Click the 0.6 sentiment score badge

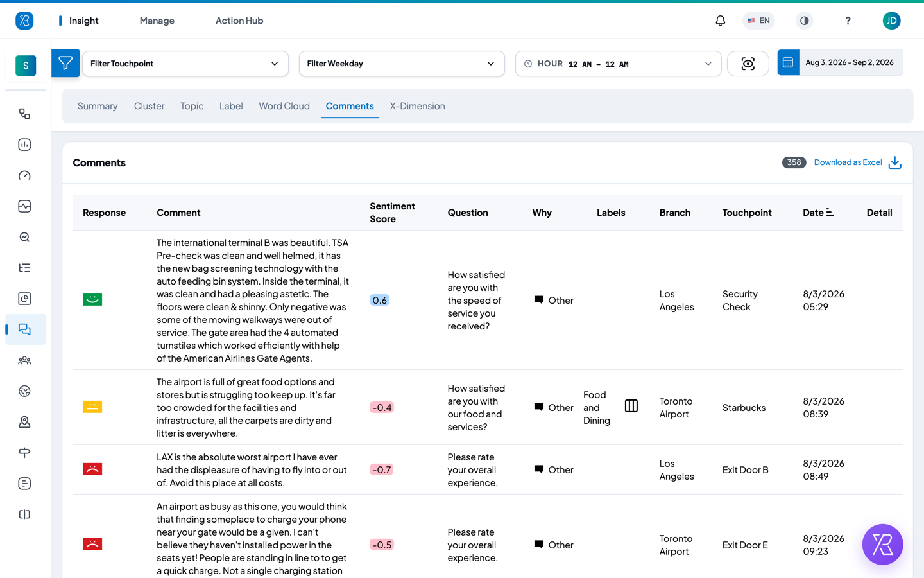(x=380, y=300)
